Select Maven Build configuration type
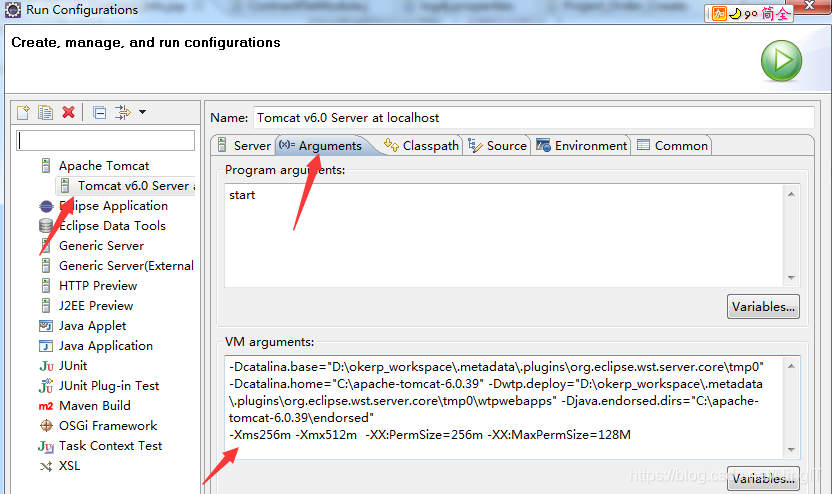 click(95, 406)
